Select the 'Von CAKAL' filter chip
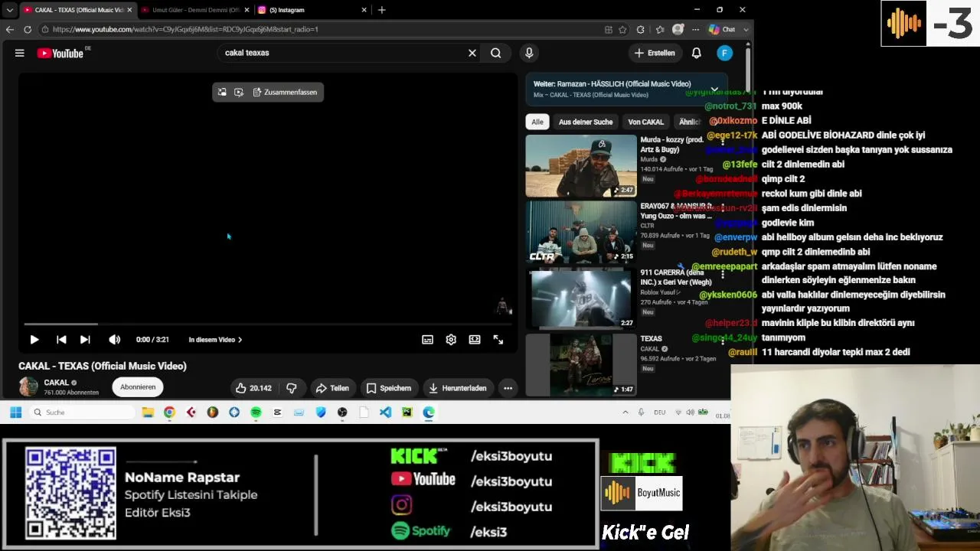 click(645, 122)
